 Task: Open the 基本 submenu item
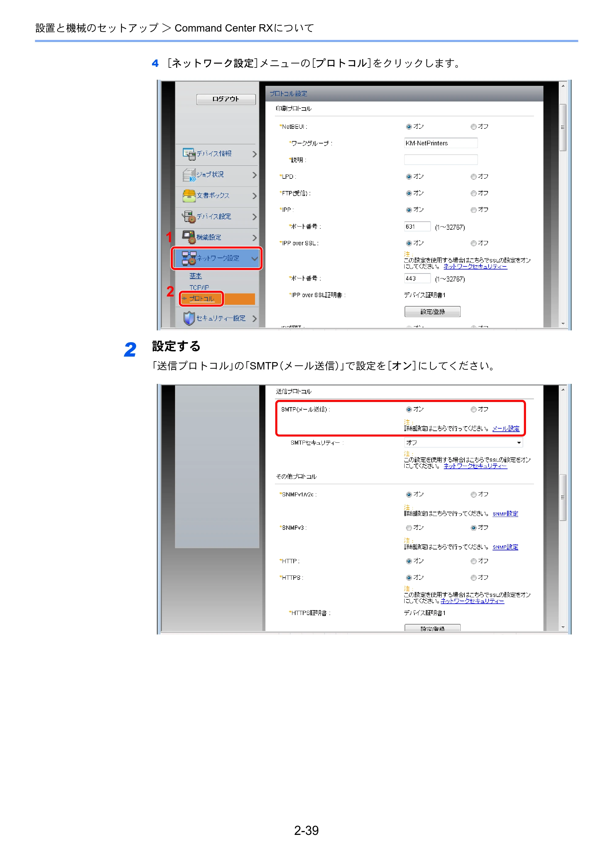(195, 276)
